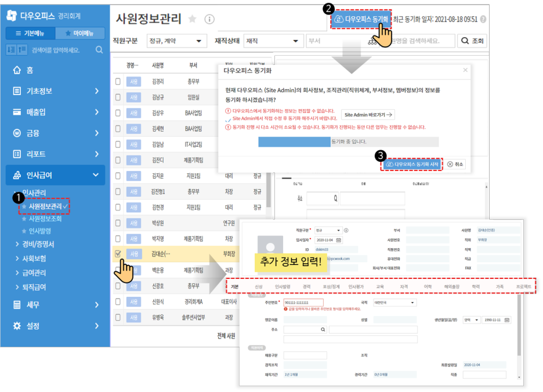Tick the checkbox for 김경리 row
The height and width of the screenshot is (392, 543).
pos(118,81)
